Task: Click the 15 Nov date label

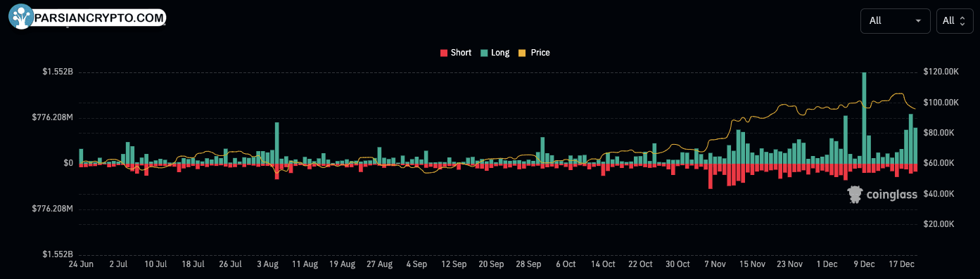Action: (x=752, y=264)
